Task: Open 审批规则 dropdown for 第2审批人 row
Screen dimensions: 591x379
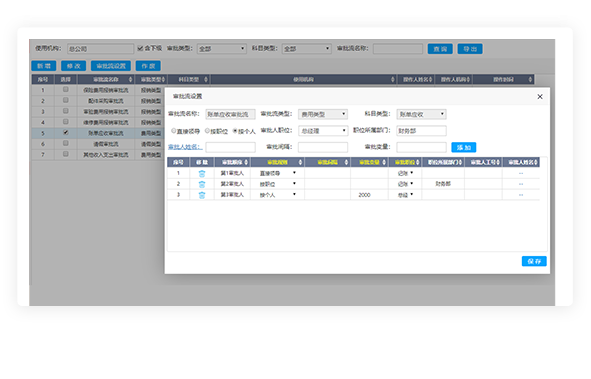Action: (277, 184)
